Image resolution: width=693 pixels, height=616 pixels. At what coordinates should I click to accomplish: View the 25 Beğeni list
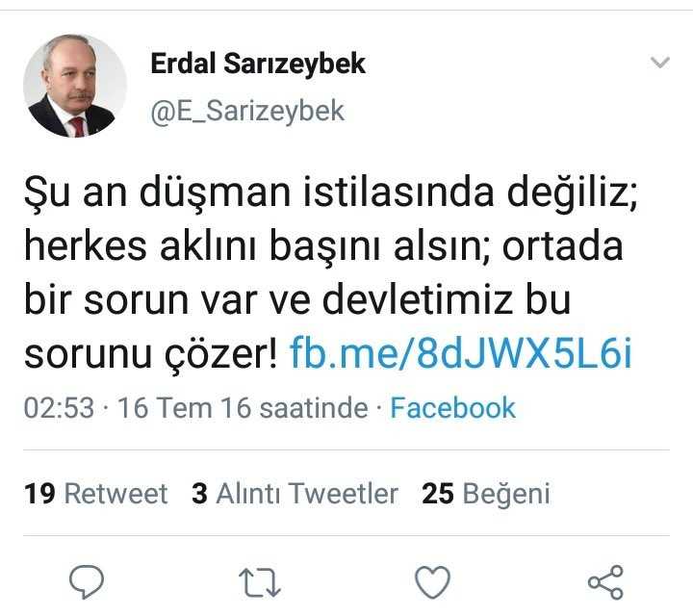click(486, 493)
